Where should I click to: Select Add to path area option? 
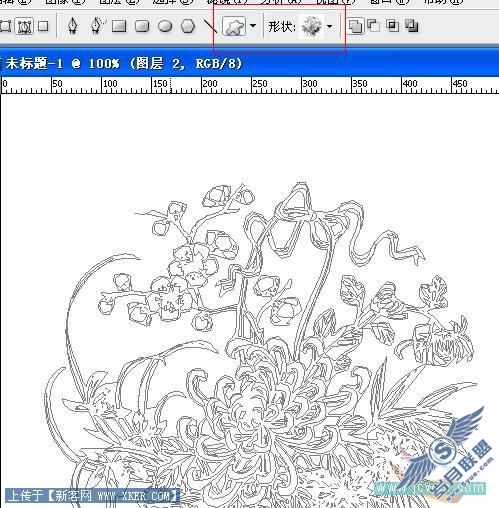(355, 26)
